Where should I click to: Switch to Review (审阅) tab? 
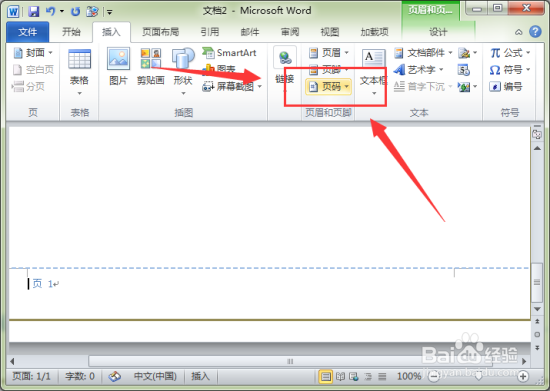(290, 32)
